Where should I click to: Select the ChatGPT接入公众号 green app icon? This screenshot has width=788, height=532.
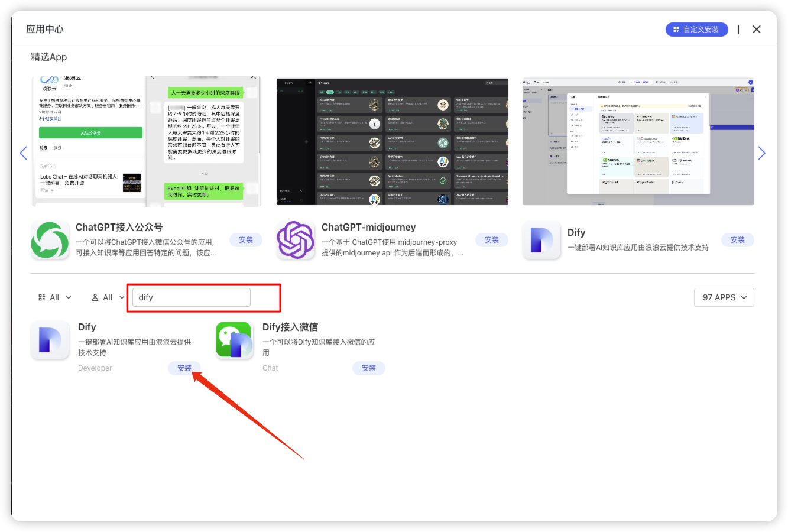point(50,239)
